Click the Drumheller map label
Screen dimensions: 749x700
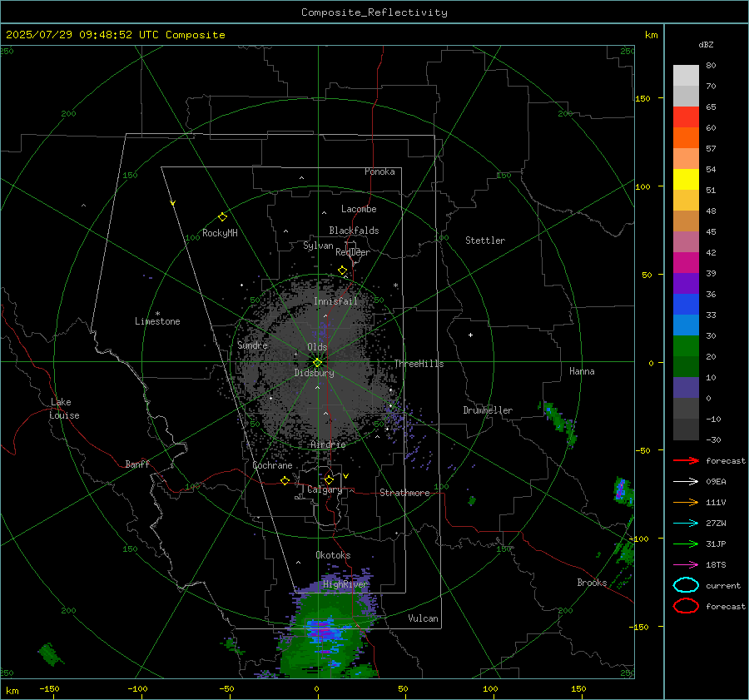pos(488,410)
